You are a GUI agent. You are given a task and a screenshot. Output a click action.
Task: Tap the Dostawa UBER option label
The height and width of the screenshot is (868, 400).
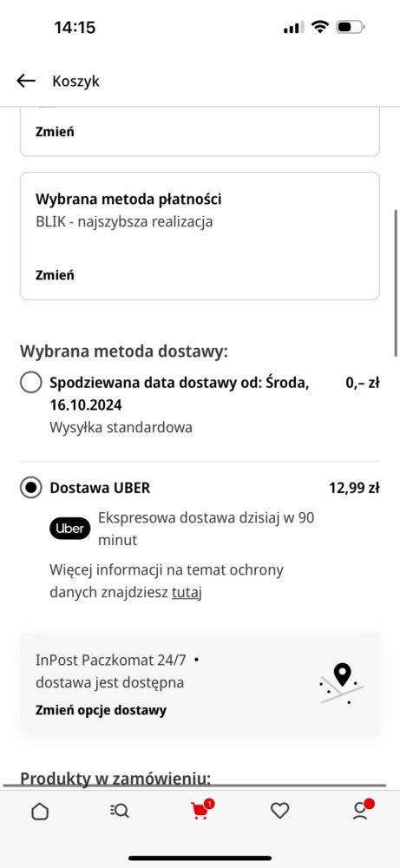pyautogui.click(x=100, y=488)
